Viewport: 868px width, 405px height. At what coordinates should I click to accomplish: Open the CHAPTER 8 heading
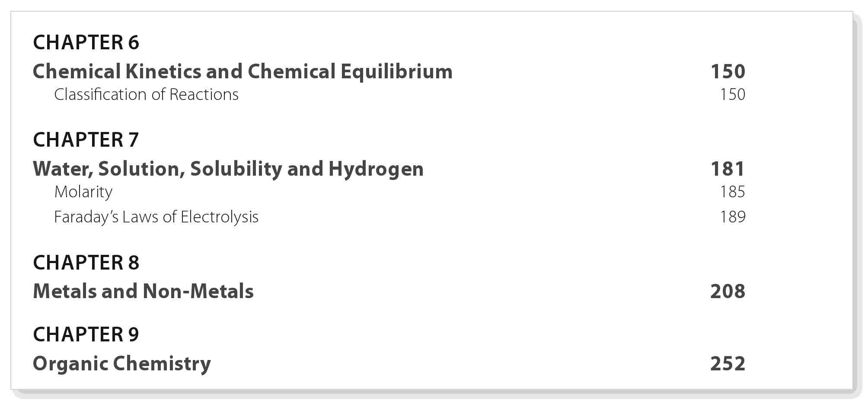click(x=86, y=263)
